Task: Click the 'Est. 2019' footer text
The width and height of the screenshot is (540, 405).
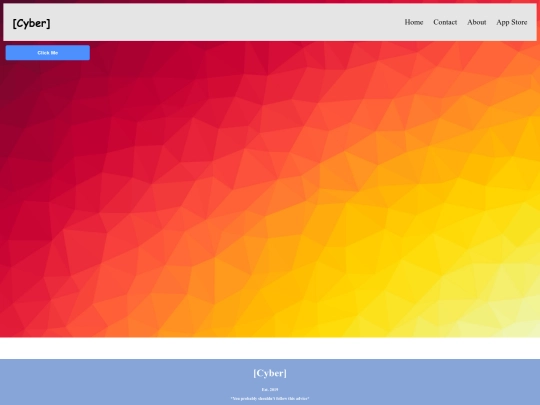Action: click(x=270, y=390)
